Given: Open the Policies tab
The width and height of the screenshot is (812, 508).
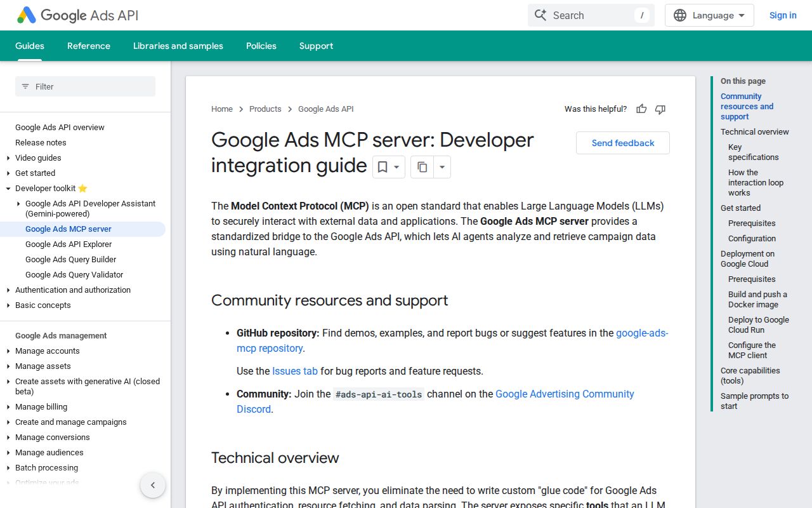Looking at the screenshot, I should click(261, 46).
